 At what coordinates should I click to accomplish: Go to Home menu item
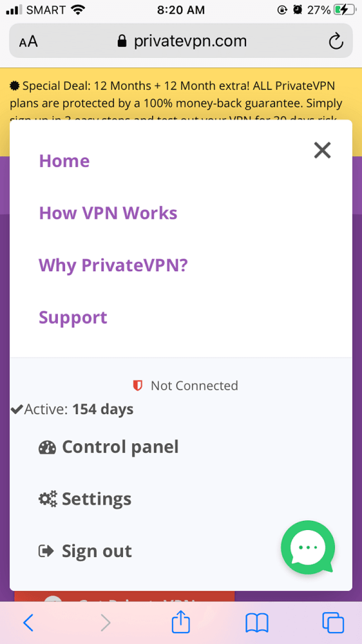64,161
